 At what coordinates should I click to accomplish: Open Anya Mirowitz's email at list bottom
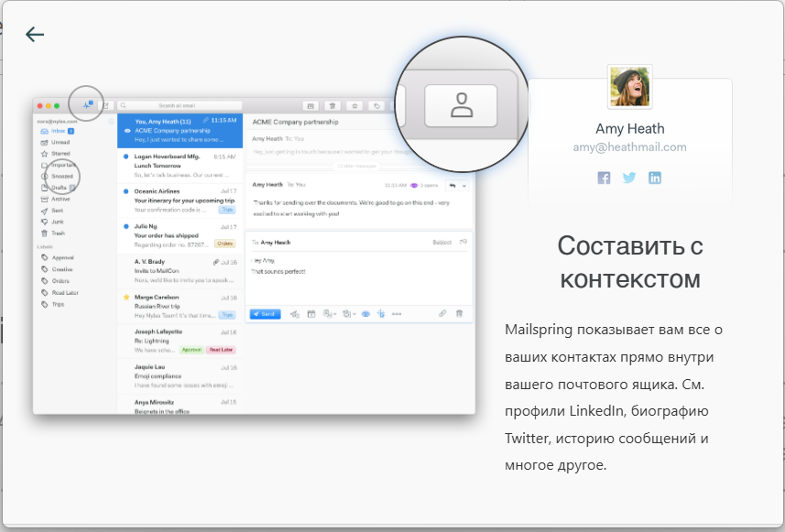(180, 405)
